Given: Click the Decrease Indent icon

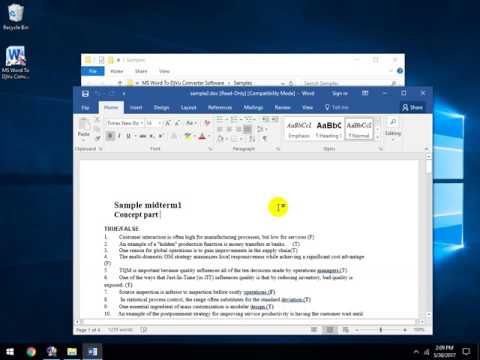Looking at the screenshot, I should [x=266, y=119].
